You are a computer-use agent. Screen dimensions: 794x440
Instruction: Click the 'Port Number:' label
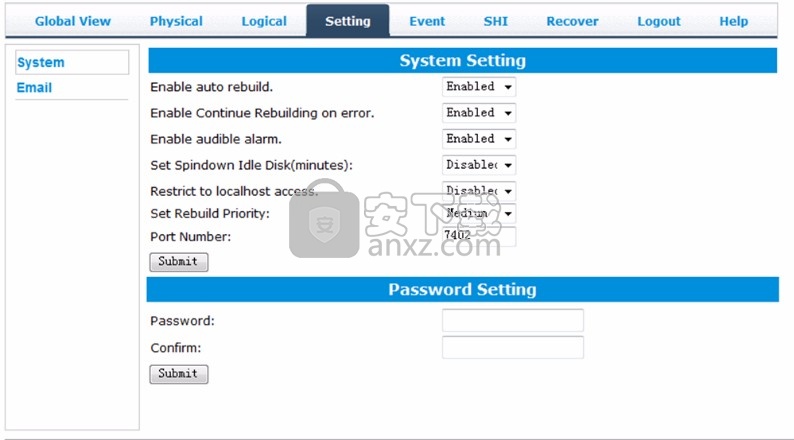click(x=190, y=237)
